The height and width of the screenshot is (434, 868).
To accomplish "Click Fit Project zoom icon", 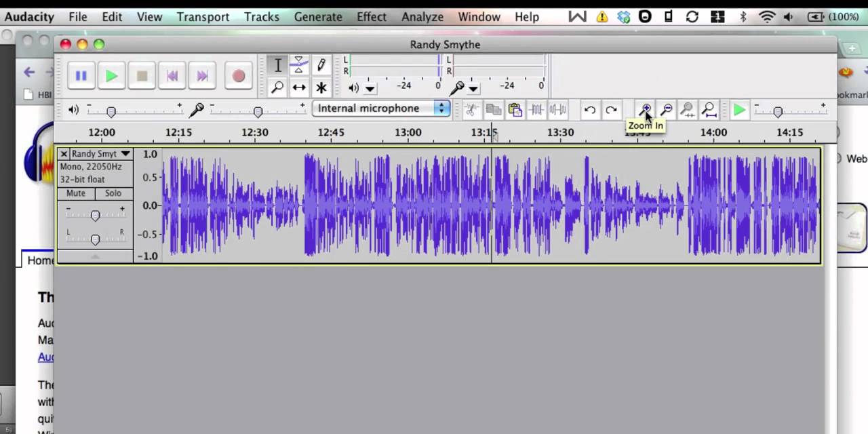I will (x=709, y=109).
